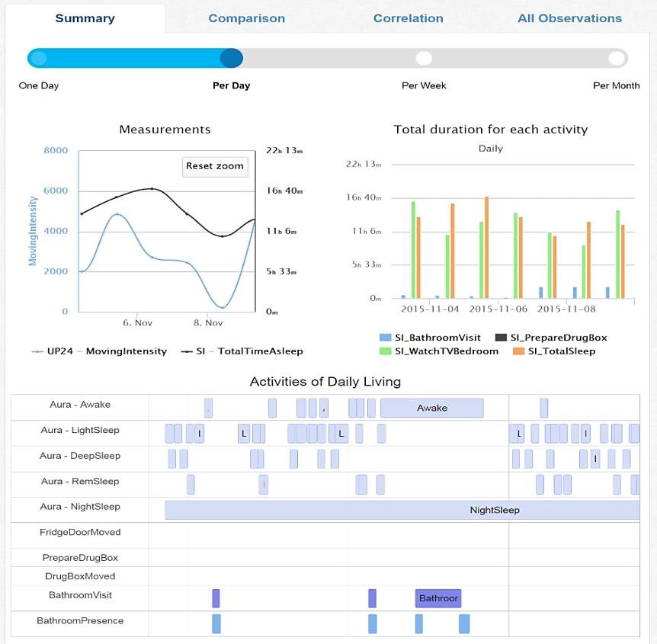
Task: Select the long Awake block in timeline
Action: click(x=431, y=408)
